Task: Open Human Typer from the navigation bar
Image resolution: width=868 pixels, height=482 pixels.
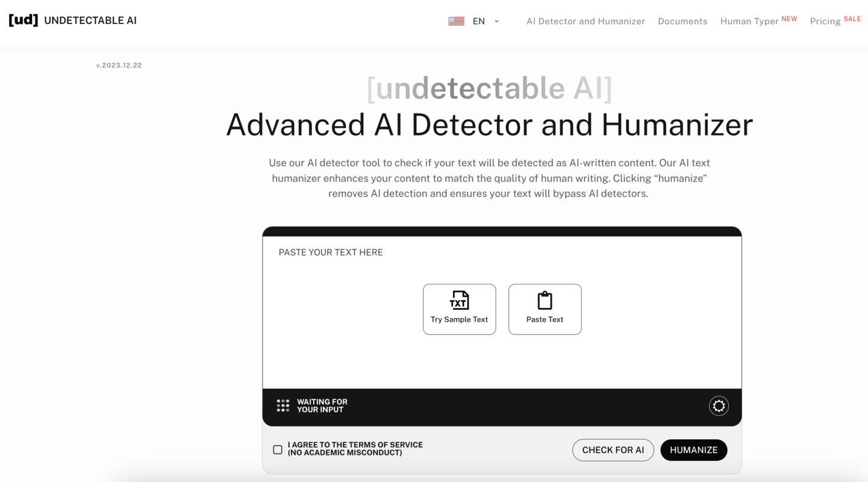Action: pos(749,20)
